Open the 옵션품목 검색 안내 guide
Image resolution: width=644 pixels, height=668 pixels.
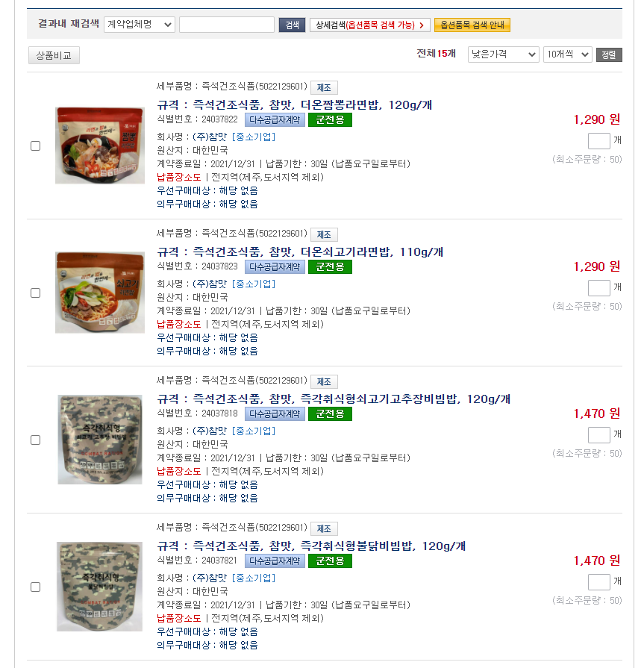[x=472, y=25]
